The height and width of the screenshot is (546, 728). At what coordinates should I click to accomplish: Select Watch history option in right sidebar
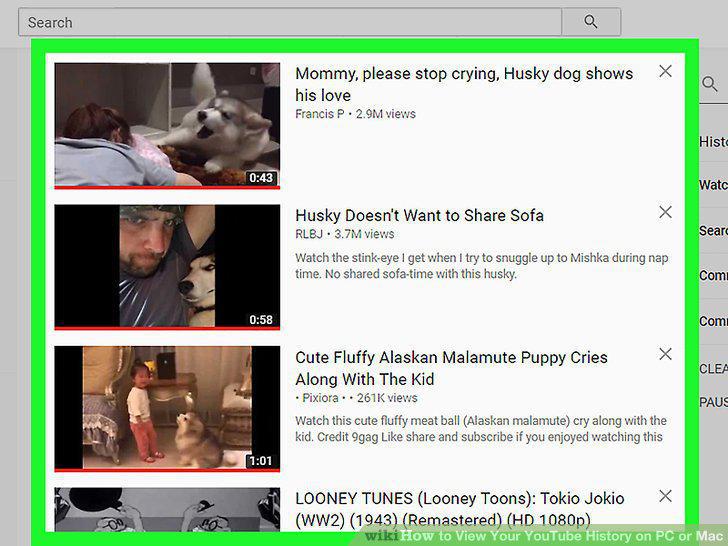coord(713,185)
